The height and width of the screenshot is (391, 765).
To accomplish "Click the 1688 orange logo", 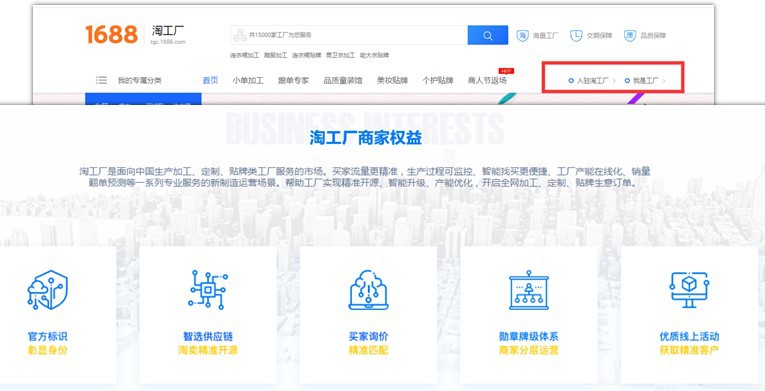I will point(112,35).
